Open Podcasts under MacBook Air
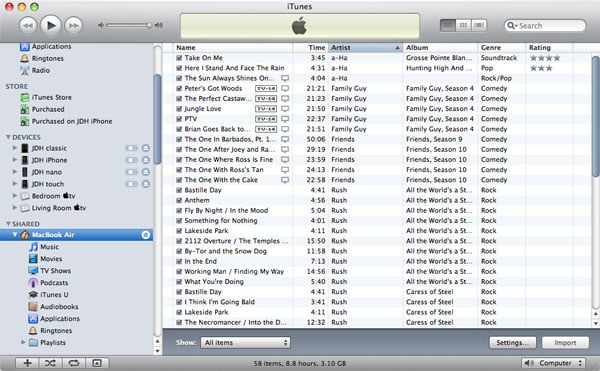The width and height of the screenshot is (600, 371). pos(48,283)
